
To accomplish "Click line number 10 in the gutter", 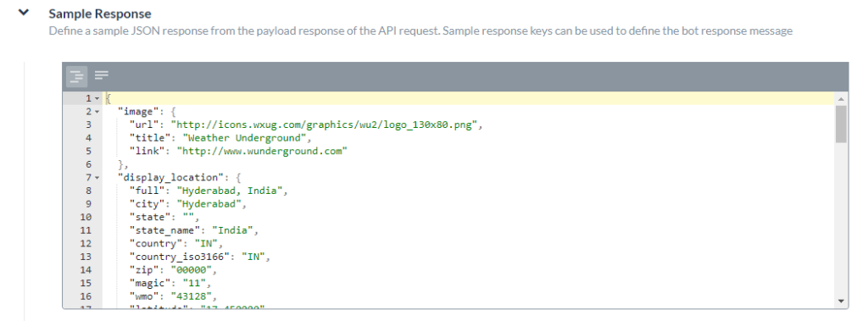I will pyautogui.click(x=86, y=218).
